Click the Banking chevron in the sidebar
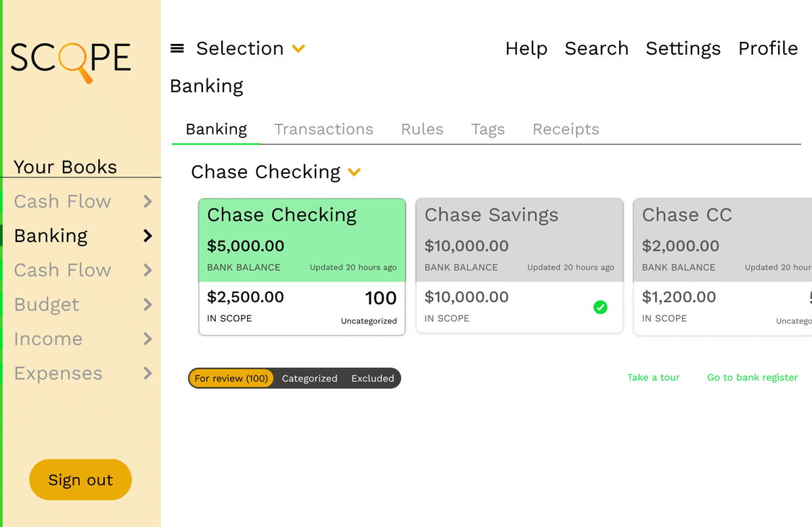 (148, 235)
